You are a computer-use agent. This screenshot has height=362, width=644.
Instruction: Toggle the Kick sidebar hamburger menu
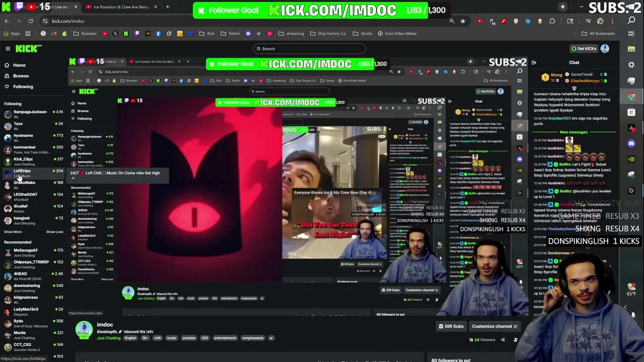[x=8, y=48]
